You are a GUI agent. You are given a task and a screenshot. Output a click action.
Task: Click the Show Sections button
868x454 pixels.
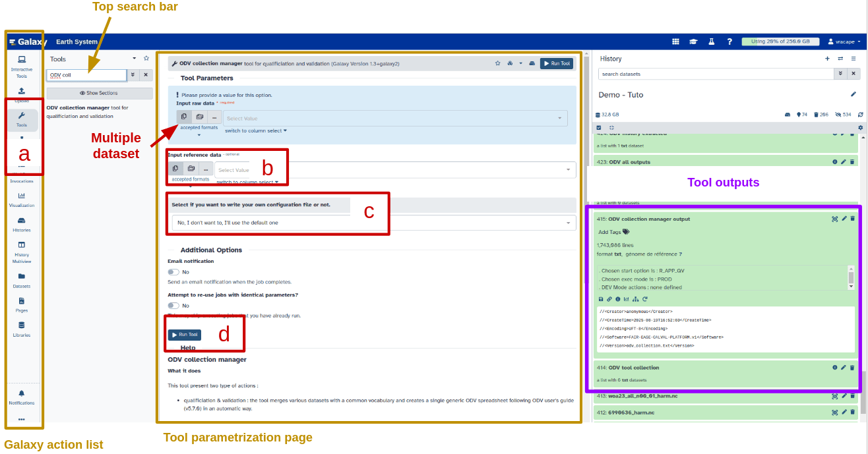(99, 93)
